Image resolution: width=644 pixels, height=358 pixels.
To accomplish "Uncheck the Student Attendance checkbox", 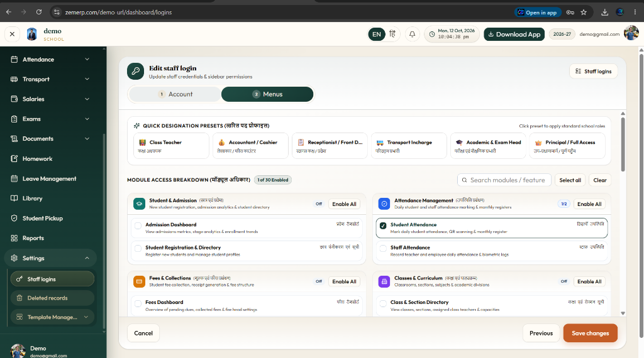I will coord(383,226).
